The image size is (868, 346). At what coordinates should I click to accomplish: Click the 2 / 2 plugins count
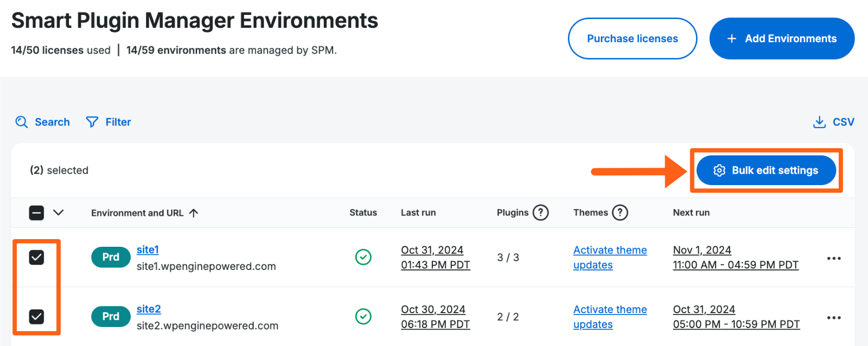[508, 317]
